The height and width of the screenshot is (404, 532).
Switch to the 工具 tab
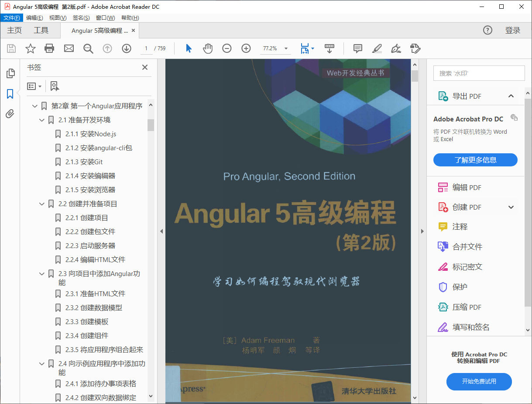[41, 31]
